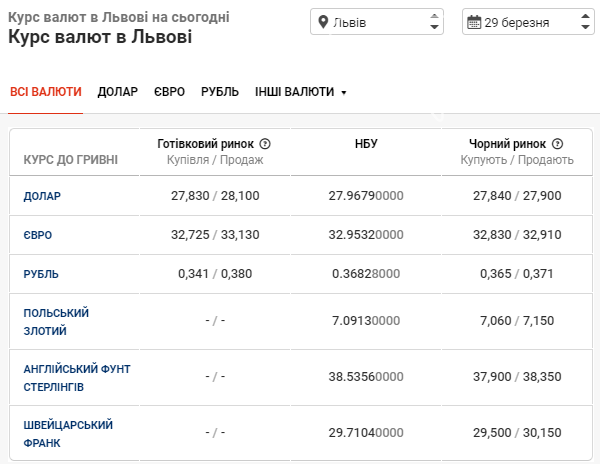The width and height of the screenshot is (600, 464).
Task: Select the ВСІ ВАЛЮТИ tab
Action: [46, 92]
